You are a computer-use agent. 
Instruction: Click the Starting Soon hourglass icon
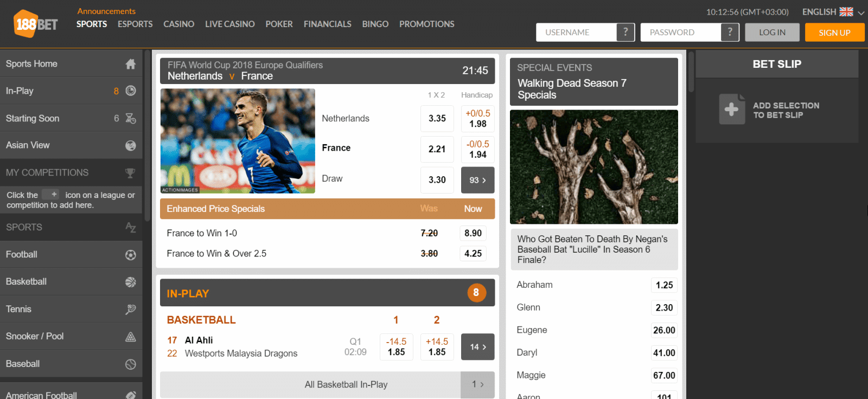[x=131, y=118]
